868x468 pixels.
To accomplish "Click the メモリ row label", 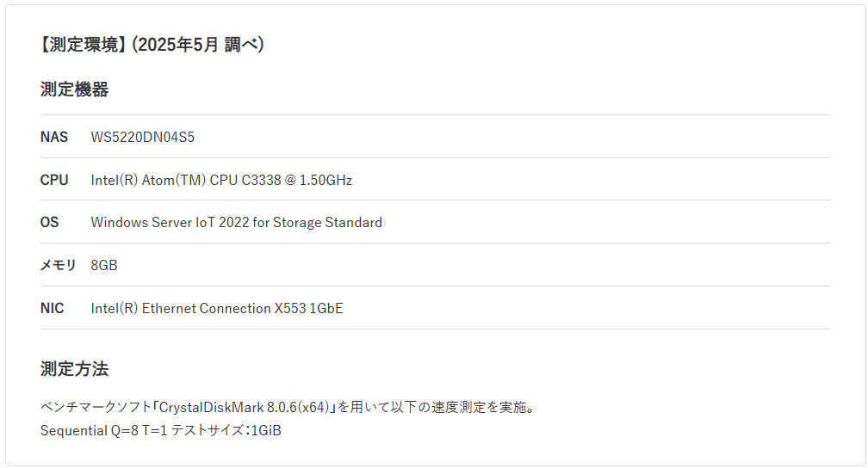I will [x=58, y=266].
